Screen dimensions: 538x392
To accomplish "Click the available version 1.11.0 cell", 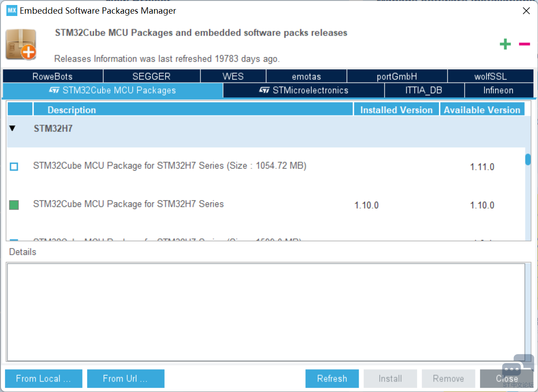I will pyautogui.click(x=482, y=167).
